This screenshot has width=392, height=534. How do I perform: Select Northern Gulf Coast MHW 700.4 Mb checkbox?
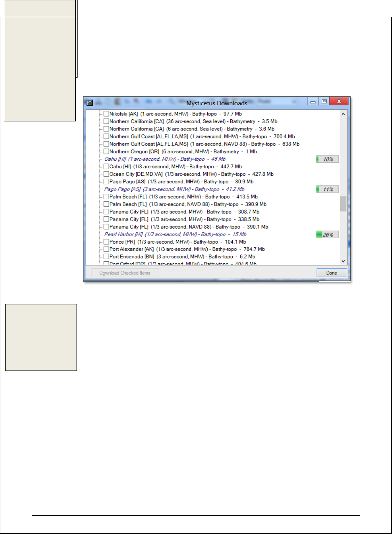[x=106, y=136]
